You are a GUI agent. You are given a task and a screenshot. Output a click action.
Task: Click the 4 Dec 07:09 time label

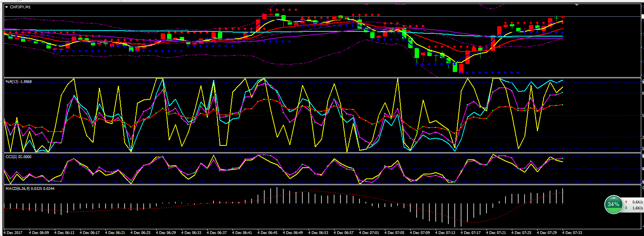coord(420,232)
